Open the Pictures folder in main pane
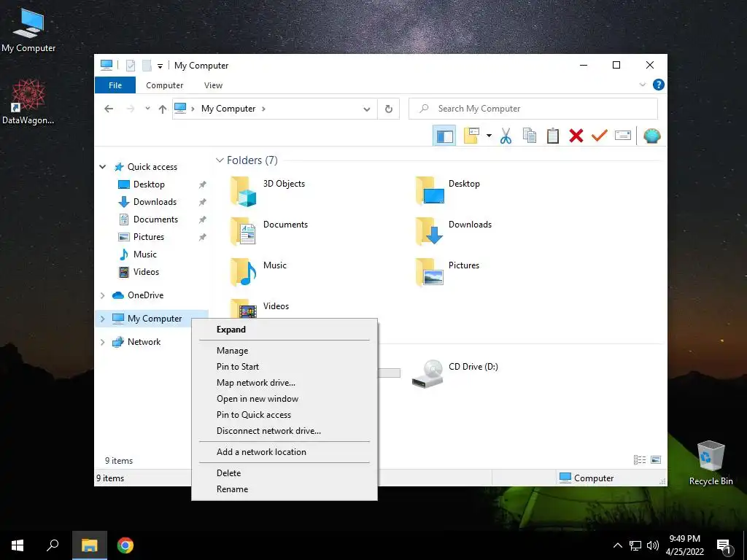This screenshot has height=560, width=747. tap(447, 272)
